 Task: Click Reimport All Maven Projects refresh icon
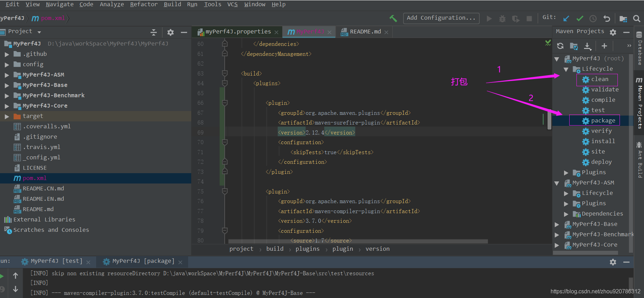click(560, 46)
